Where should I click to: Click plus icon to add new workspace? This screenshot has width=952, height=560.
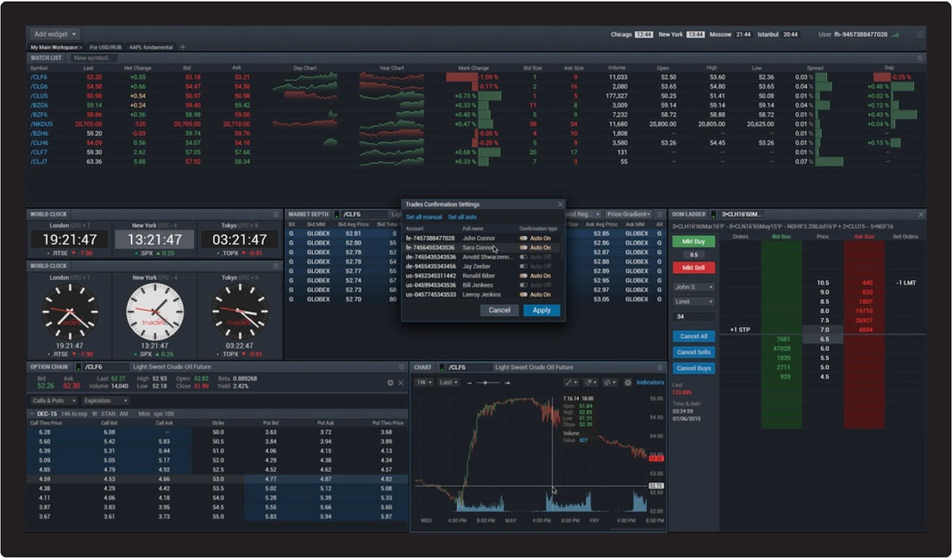click(183, 47)
